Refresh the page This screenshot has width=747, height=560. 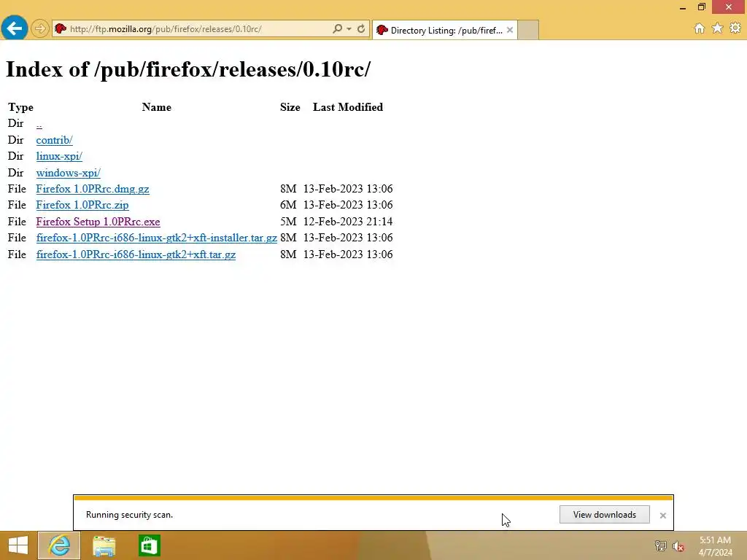[x=361, y=29]
